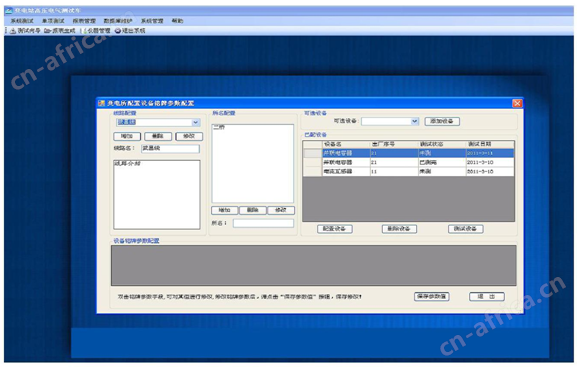The image size is (577, 367).
Task: Click the 线路名 text input field
Action: tap(170, 148)
